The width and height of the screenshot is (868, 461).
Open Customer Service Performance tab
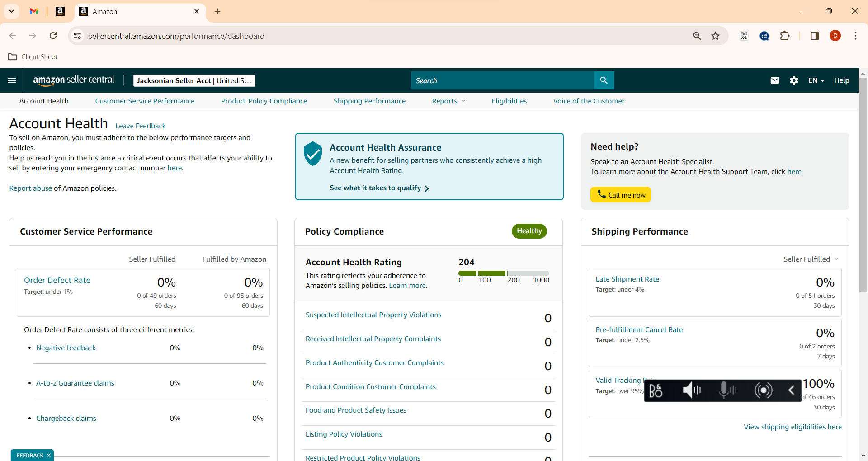(x=145, y=101)
